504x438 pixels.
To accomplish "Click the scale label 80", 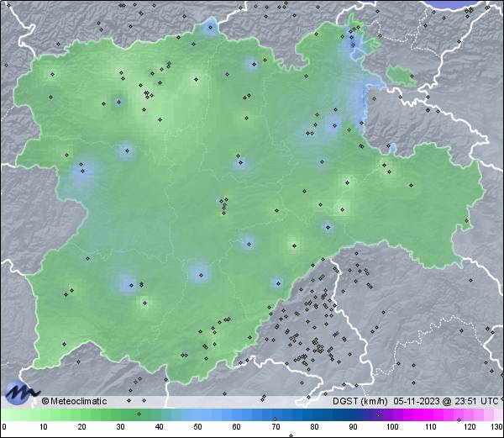I will tap(314, 427).
